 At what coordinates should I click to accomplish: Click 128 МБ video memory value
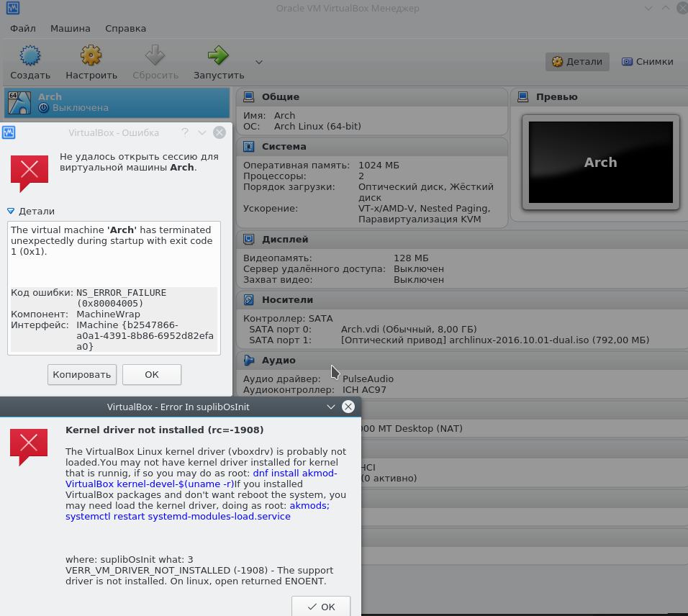411,258
